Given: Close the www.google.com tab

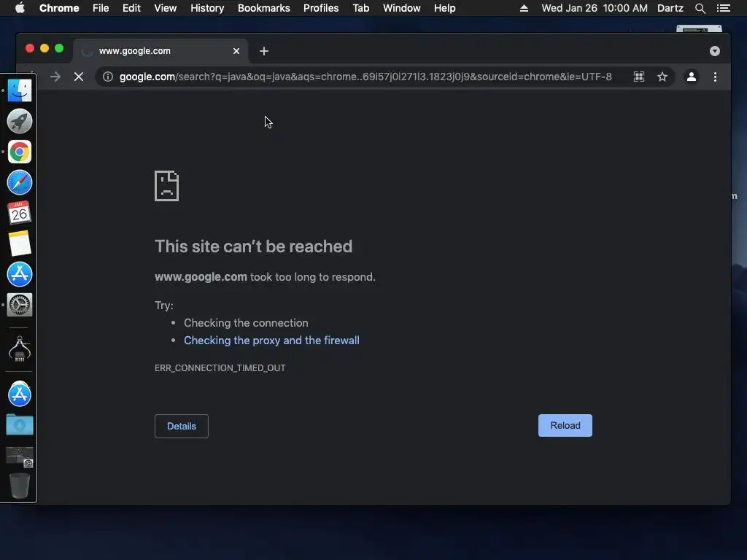Looking at the screenshot, I should [x=236, y=51].
